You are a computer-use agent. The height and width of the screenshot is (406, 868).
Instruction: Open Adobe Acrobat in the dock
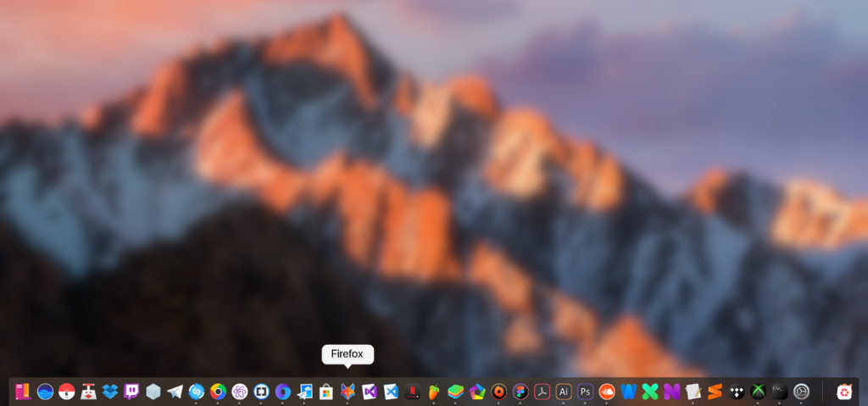point(542,392)
